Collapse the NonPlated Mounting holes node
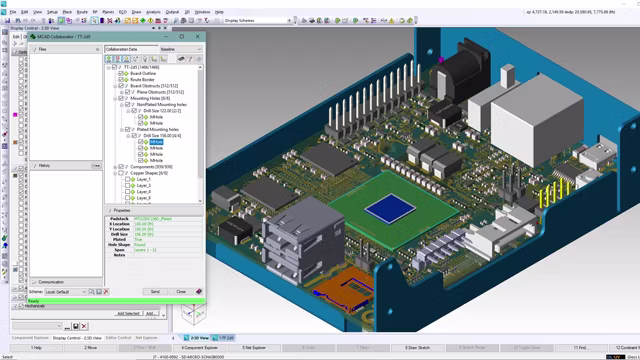The width and height of the screenshot is (640, 360). click(x=122, y=104)
